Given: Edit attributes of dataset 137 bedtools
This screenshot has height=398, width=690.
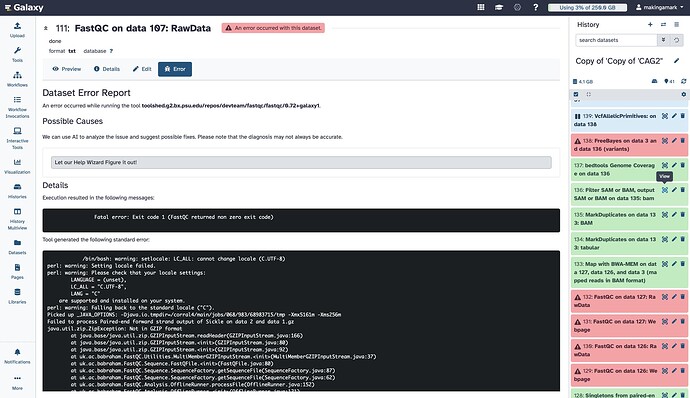Looking at the screenshot, I should [x=674, y=166].
